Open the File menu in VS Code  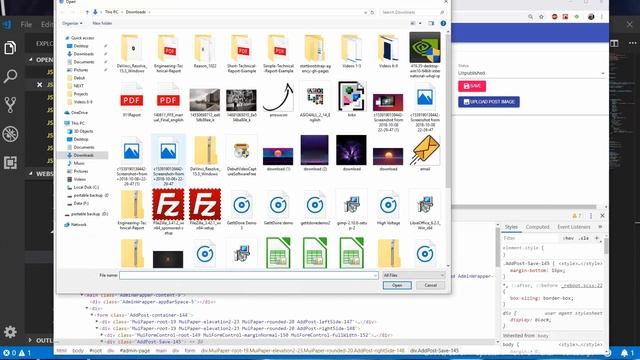coord(26,24)
